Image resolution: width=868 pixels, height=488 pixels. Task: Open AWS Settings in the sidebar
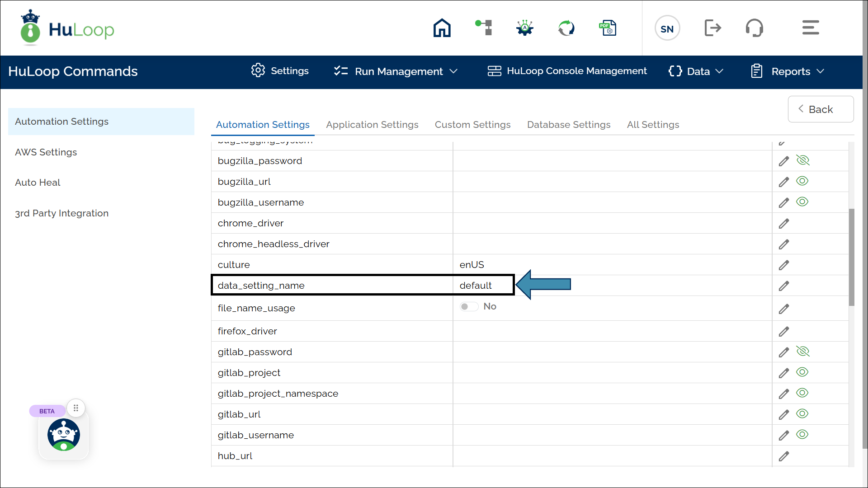pos(46,152)
